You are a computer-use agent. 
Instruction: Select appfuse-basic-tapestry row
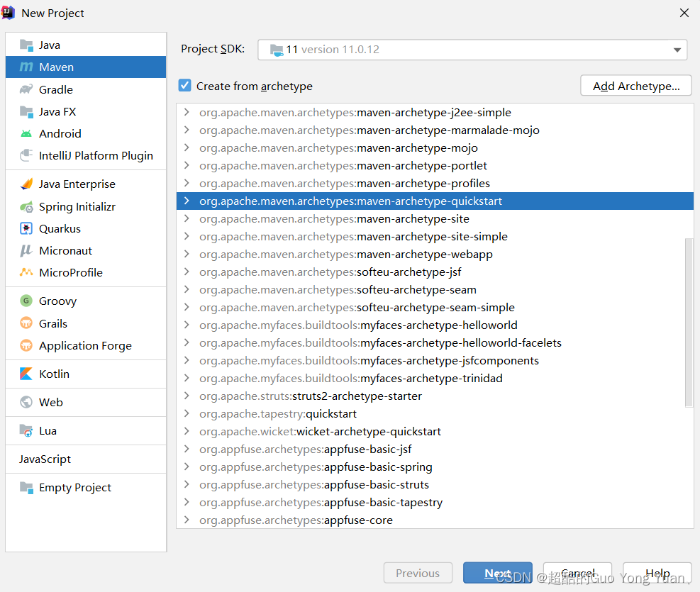[435, 503]
